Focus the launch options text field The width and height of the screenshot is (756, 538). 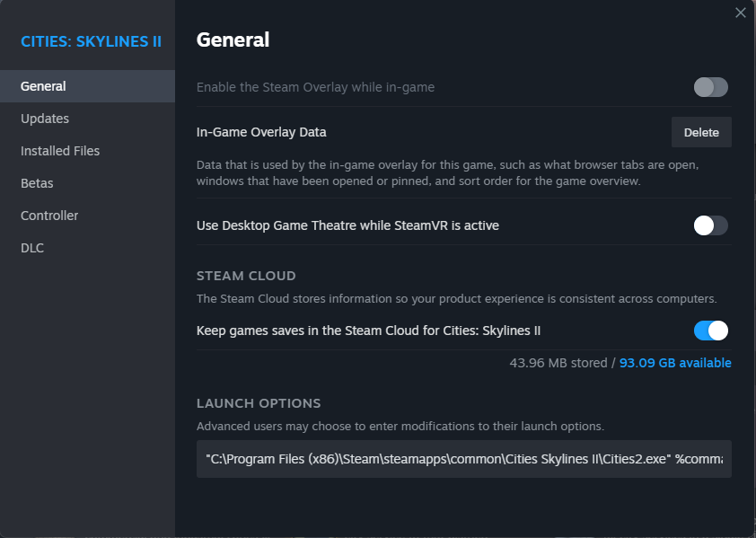tap(464, 459)
